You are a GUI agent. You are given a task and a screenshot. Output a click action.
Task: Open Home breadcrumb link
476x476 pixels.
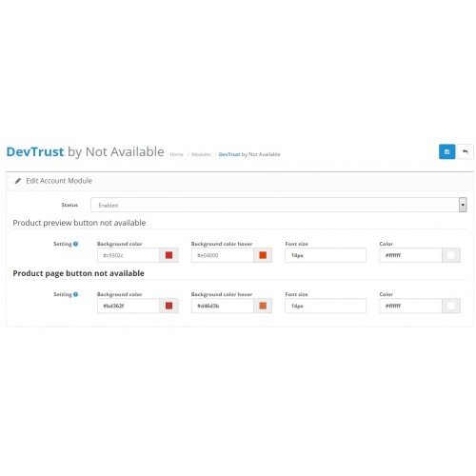click(176, 154)
